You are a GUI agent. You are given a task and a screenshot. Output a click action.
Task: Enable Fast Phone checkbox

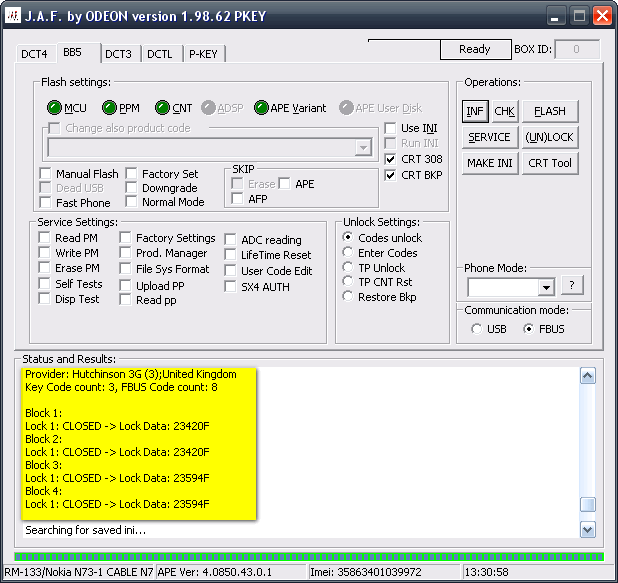click(x=46, y=203)
